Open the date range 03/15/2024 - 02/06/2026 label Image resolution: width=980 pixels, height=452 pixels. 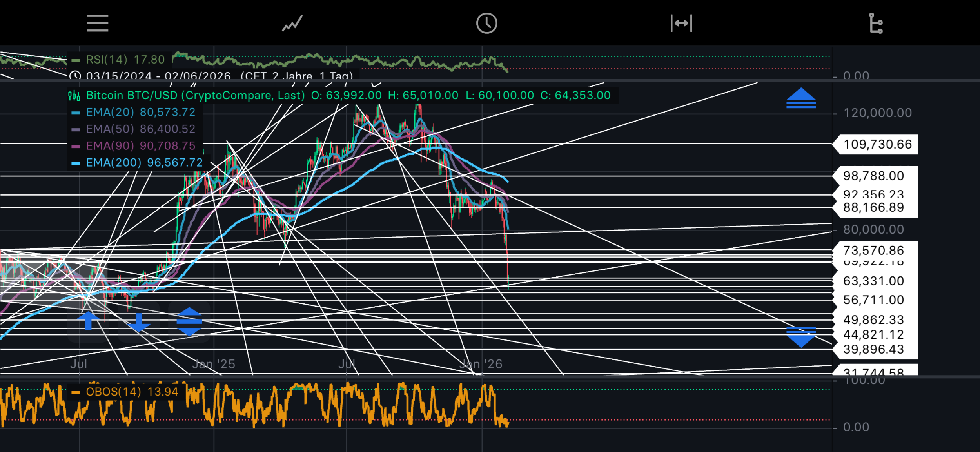click(x=158, y=76)
